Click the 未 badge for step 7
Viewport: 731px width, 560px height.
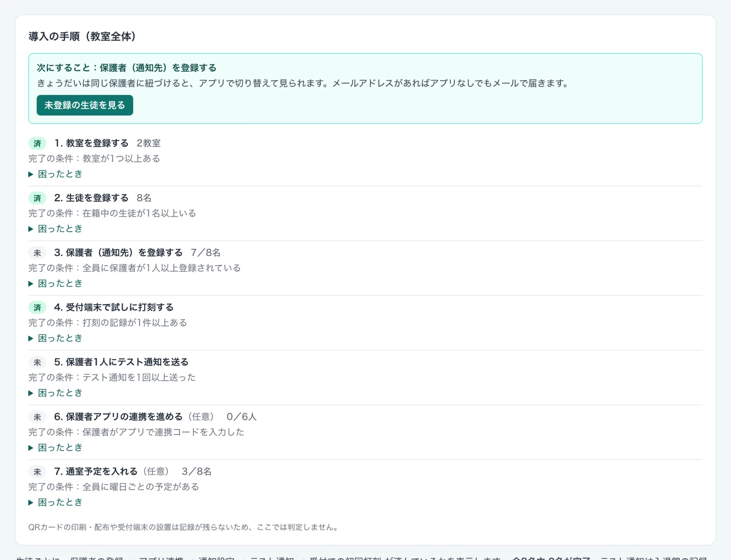pos(37,472)
